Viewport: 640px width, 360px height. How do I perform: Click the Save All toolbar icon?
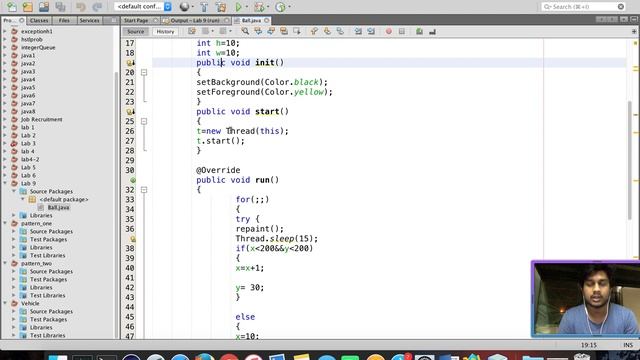click(x=60, y=7)
